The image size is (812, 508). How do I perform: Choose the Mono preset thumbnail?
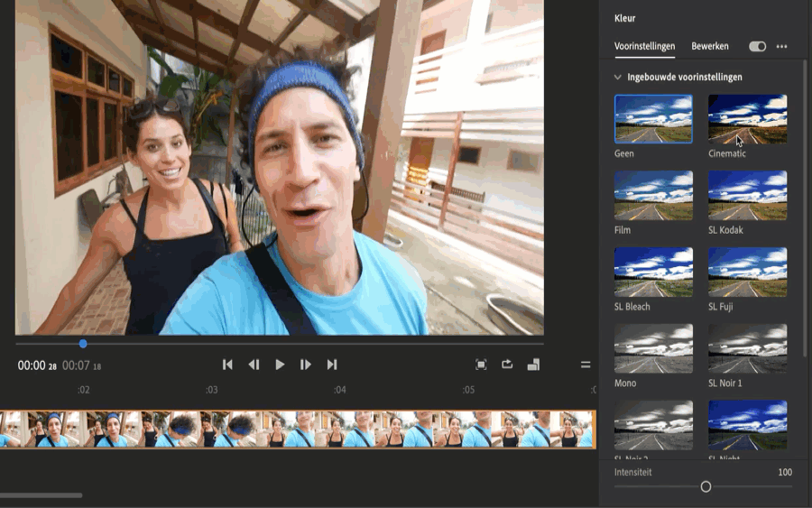tap(653, 348)
